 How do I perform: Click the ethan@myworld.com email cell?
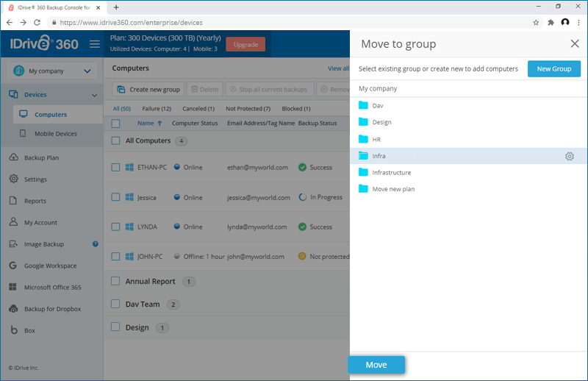tap(258, 168)
